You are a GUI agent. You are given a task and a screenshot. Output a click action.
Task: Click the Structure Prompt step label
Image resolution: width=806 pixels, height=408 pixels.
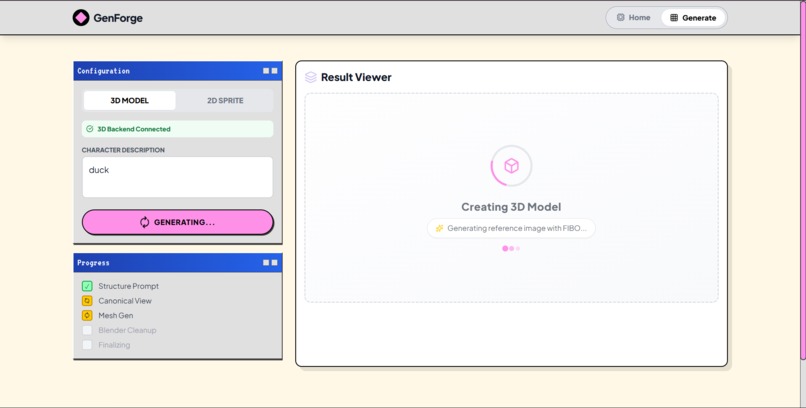point(129,286)
